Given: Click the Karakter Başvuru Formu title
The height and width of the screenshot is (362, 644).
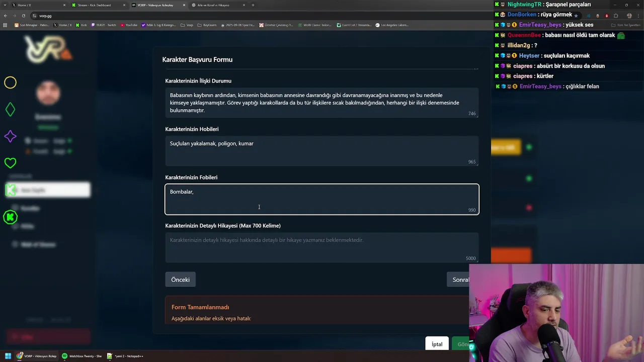Looking at the screenshot, I should [x=197, y=59].
